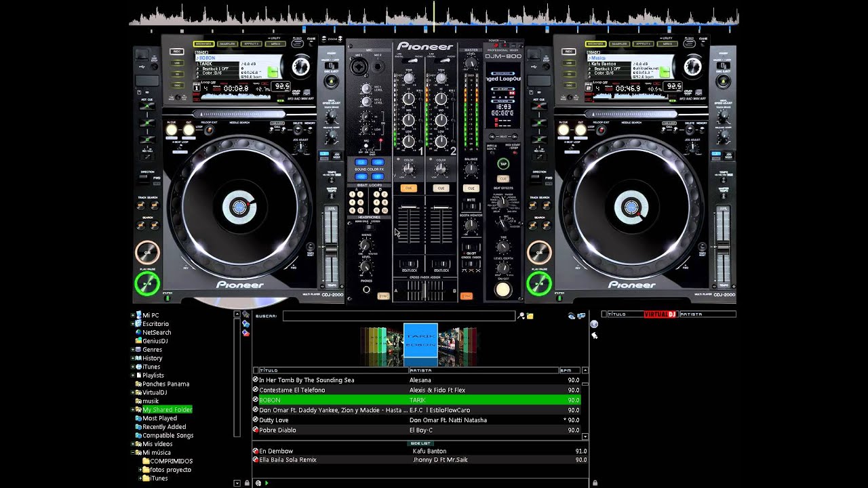Screen dimensions: 868x488
Task: Click the mixer channel 2 CUE button
Action: (441, 188)
